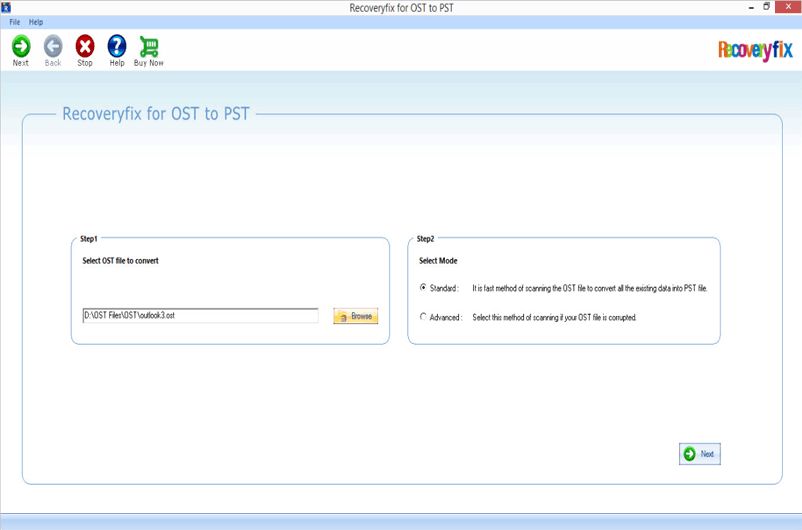Click the 'Select OST file to convert' label
Viewport: 802px width, 530px height.
121,260
